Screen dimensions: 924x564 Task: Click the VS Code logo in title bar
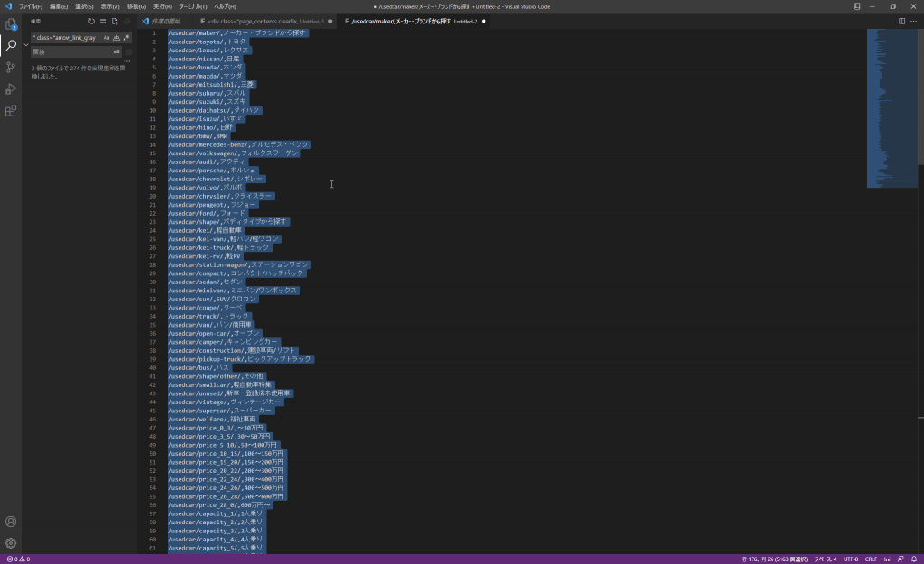coord(7,6)
